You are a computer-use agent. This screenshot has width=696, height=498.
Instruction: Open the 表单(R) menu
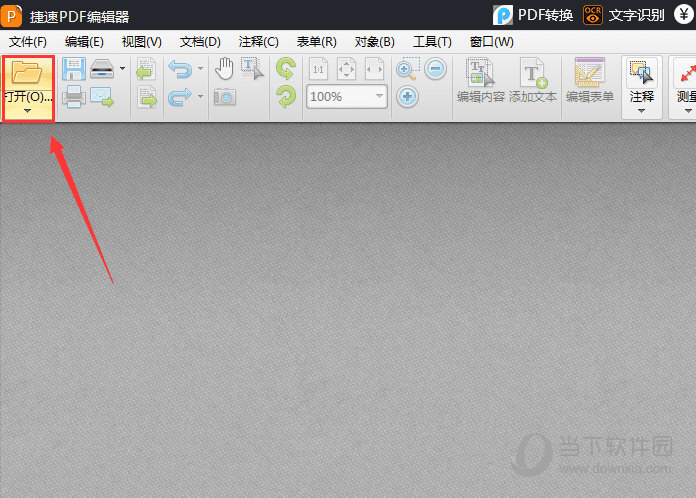click(x=316, y=42)
